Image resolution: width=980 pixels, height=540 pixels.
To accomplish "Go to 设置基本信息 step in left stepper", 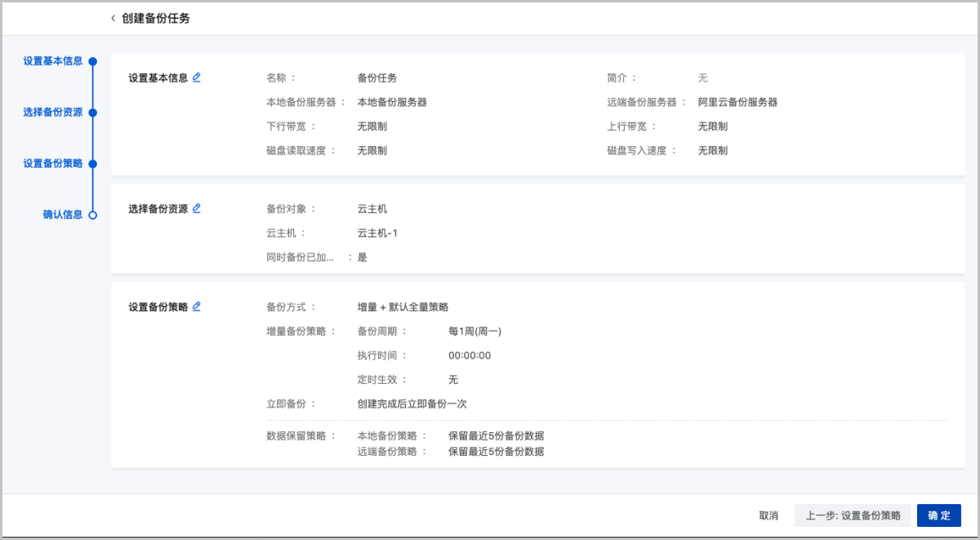I will pyautogui.click(x=52, y=61).
